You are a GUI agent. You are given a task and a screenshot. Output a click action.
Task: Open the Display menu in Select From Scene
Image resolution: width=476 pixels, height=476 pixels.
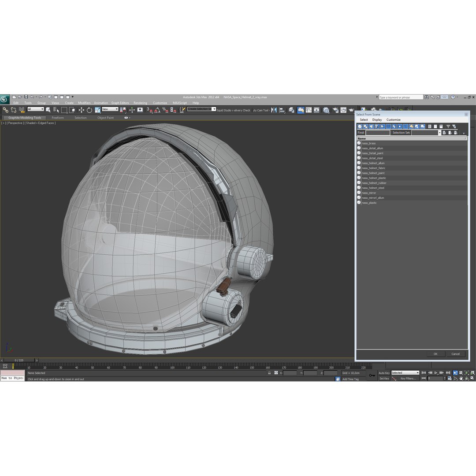click(377, 120)
